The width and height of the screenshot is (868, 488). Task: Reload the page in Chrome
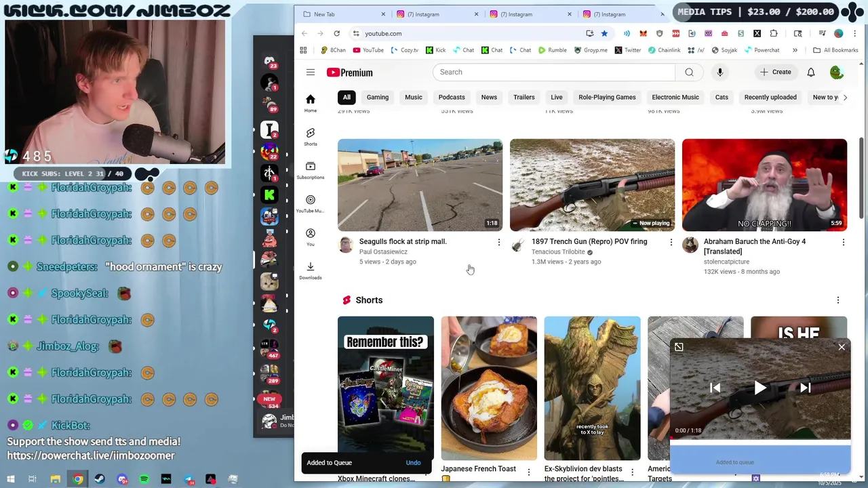tap(336, 33)
